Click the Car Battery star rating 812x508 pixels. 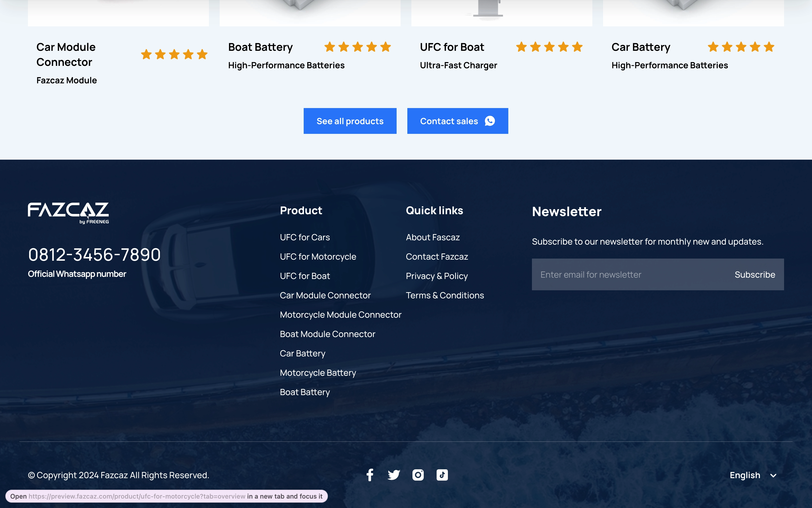click(x=741, y=47)
